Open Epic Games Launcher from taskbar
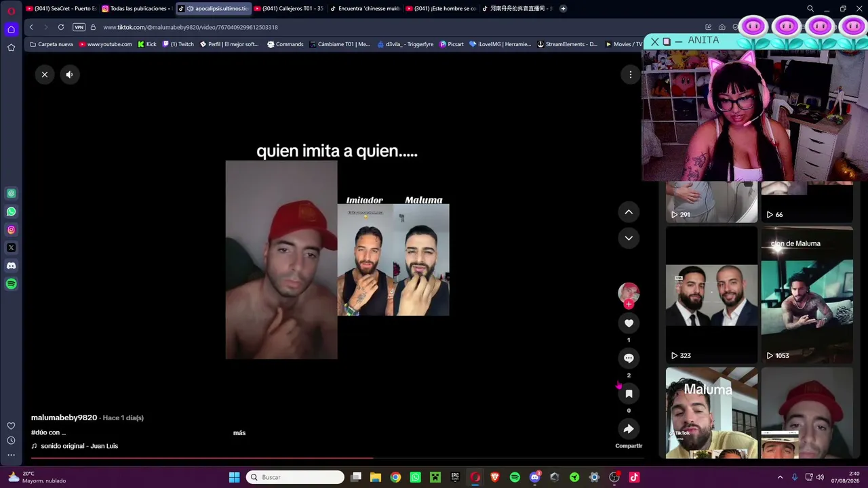This screenshot has height=488, width=868. point(455,477)
